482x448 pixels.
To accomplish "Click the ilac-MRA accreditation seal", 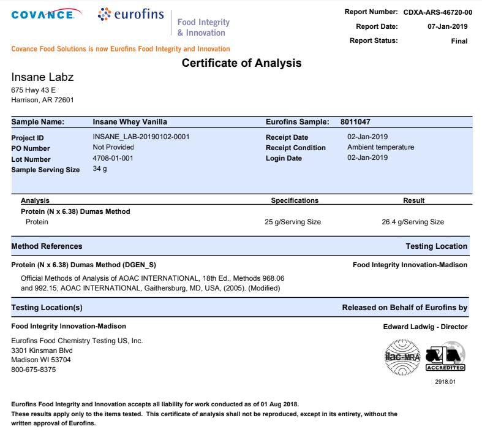I will point(402,357).
